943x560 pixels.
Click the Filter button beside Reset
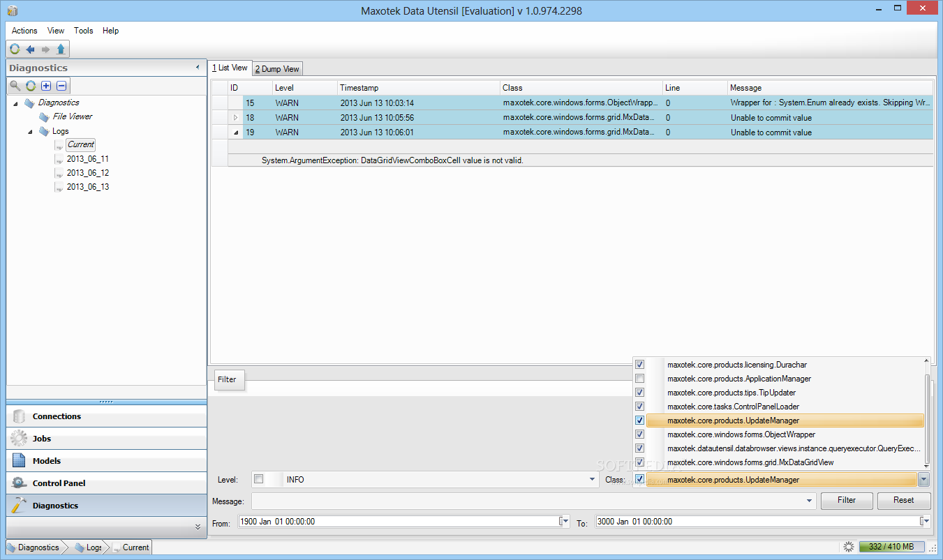(x=847, y=500)
